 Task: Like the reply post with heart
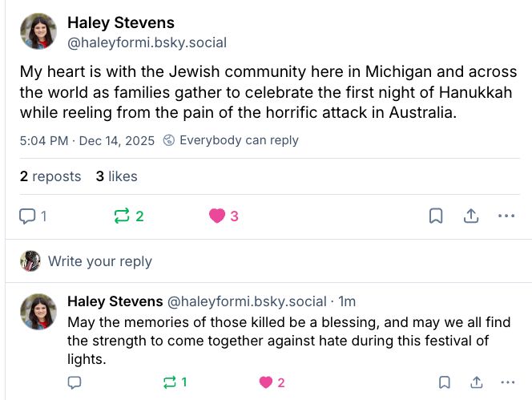tap(265, 382)
